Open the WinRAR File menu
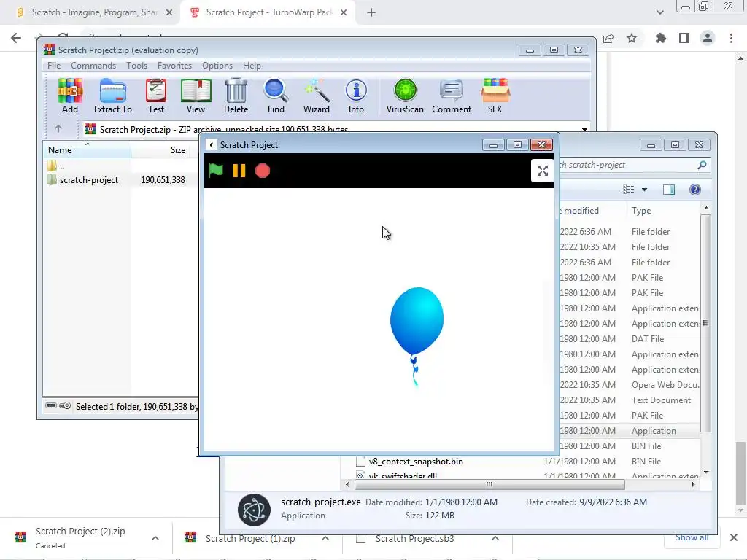The image size is (747, 560). 54,65
